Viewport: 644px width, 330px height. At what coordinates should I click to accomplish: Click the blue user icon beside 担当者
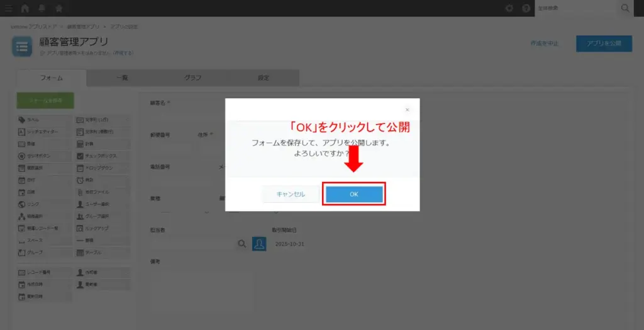259,244
